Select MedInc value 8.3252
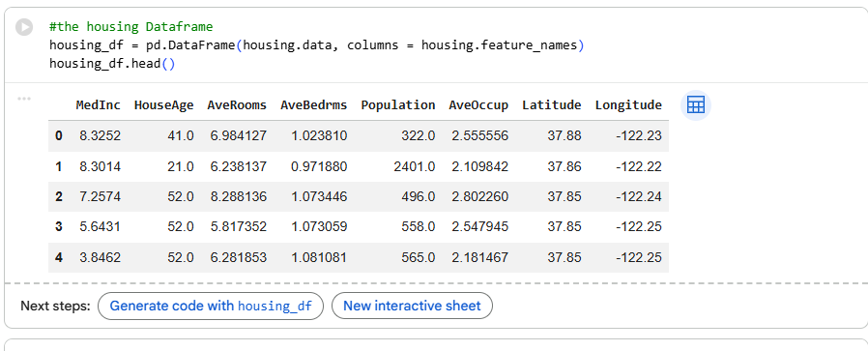 point(101,135)
